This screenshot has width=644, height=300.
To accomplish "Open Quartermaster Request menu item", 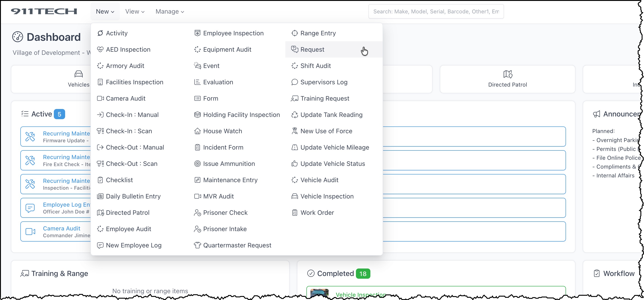I will 237,245.
